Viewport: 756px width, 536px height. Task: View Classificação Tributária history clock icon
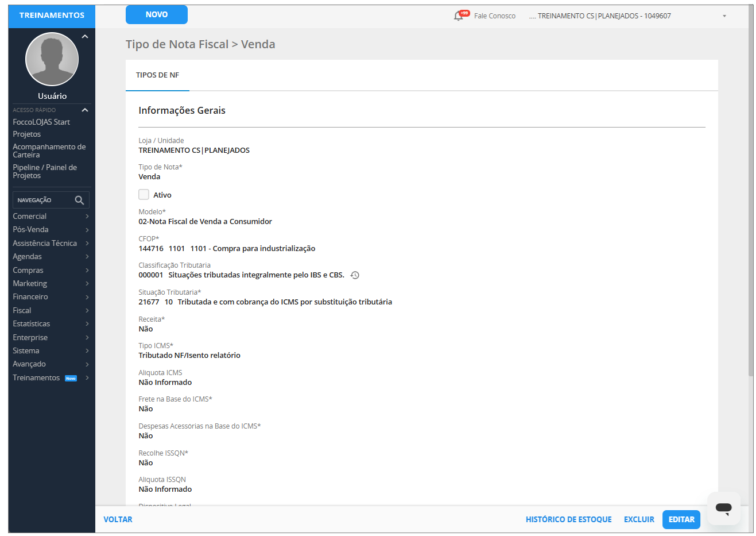click(355, 275)
